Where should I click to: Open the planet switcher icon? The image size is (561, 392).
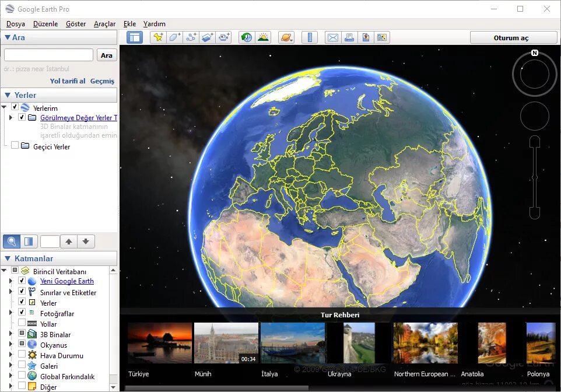286,37
